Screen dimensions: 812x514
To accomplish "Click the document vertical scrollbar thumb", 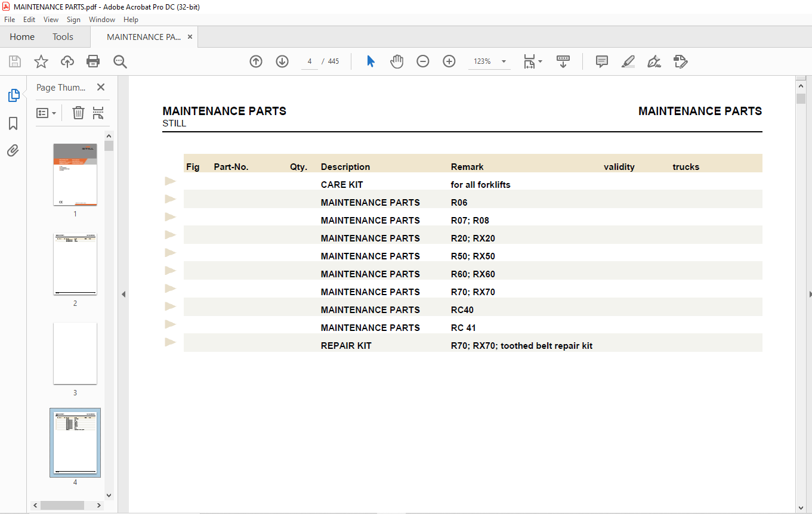I will coord(801,98).
